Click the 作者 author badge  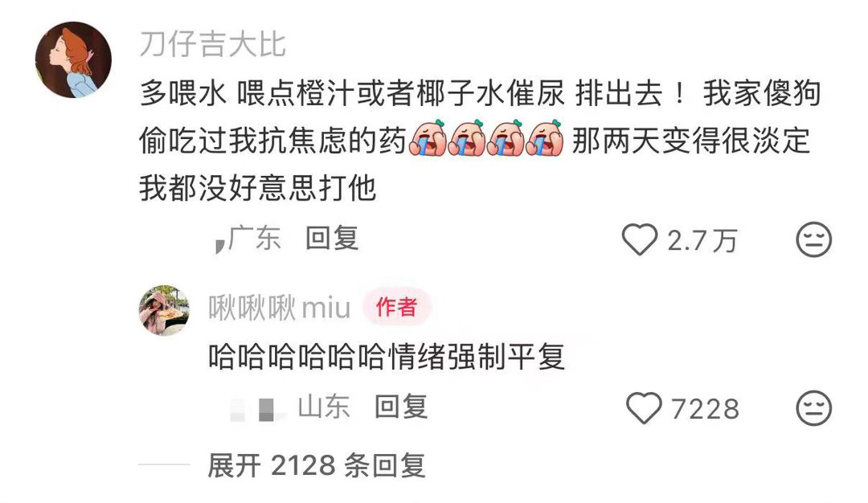(x=397, y=307)
